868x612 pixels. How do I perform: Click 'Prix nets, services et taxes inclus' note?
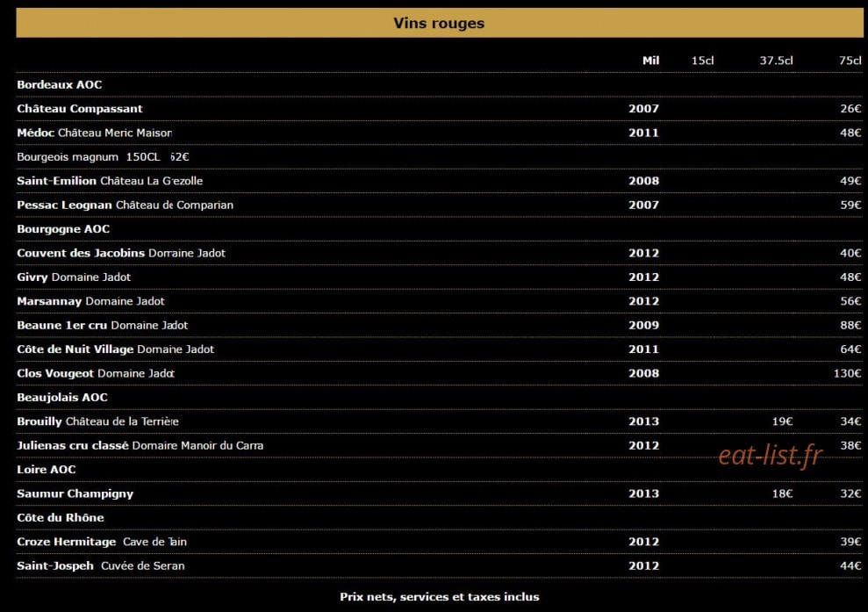(439, 597)
